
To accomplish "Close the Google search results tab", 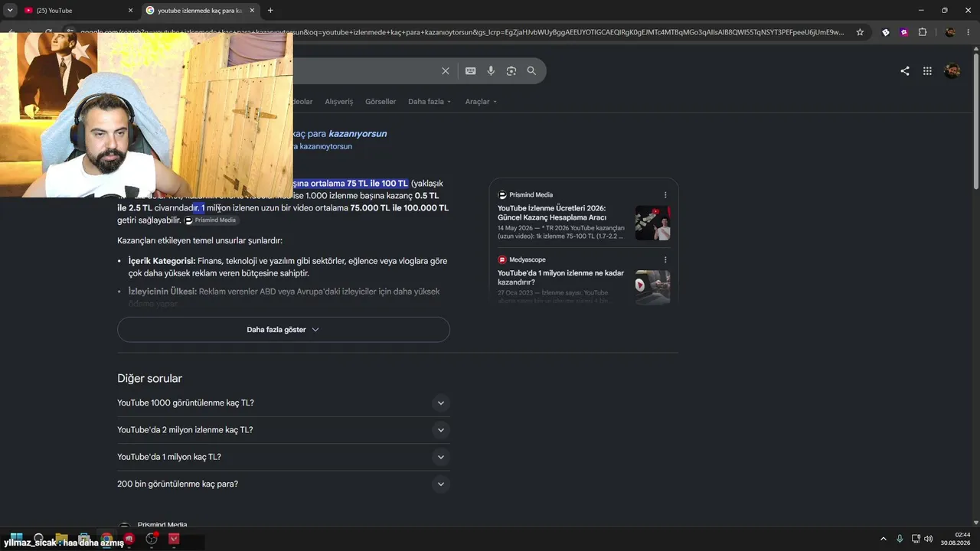I will 252,11.
